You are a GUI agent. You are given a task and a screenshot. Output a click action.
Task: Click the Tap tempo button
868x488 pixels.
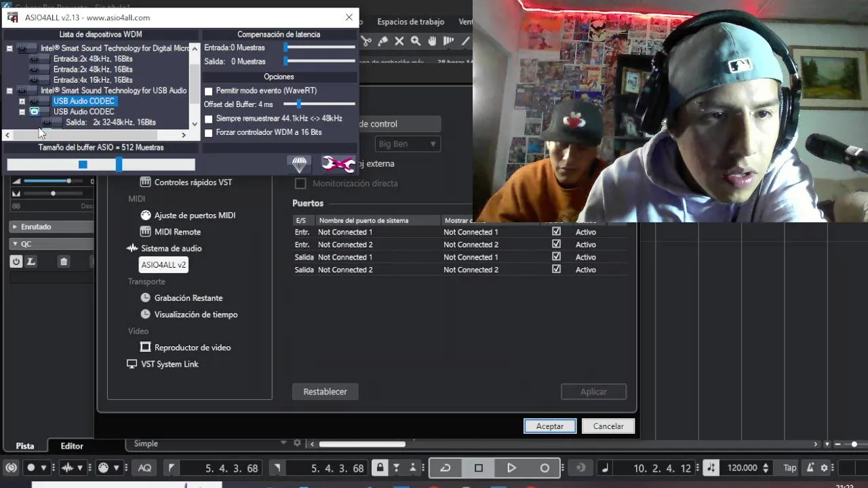pyautogui.click(x=790, y=468)
